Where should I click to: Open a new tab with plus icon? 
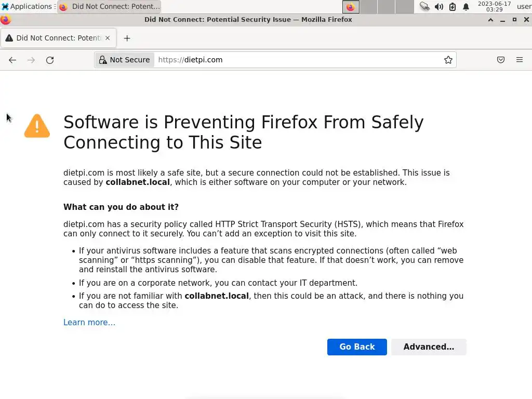point(127,38)
